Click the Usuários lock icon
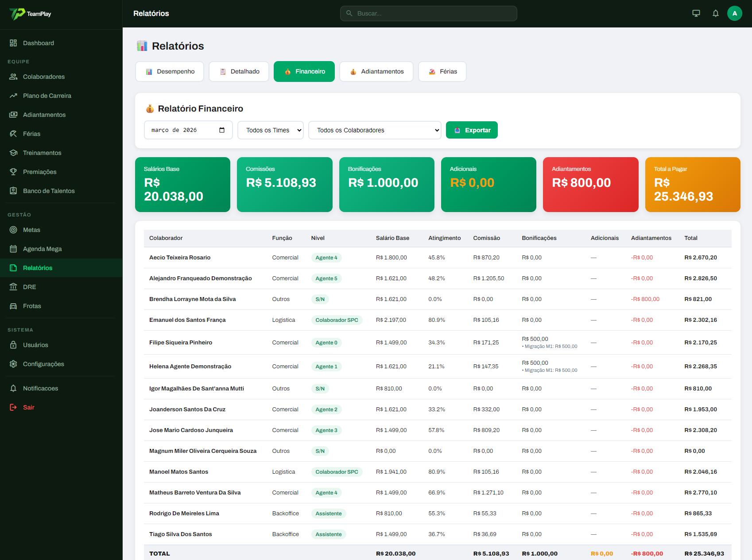 pos(13,345)
